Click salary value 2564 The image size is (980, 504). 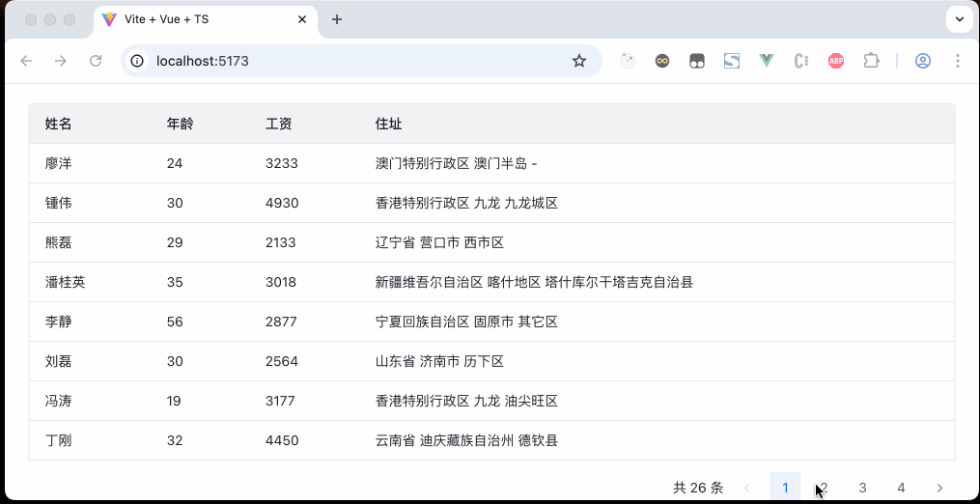click(x=282, y=361)
